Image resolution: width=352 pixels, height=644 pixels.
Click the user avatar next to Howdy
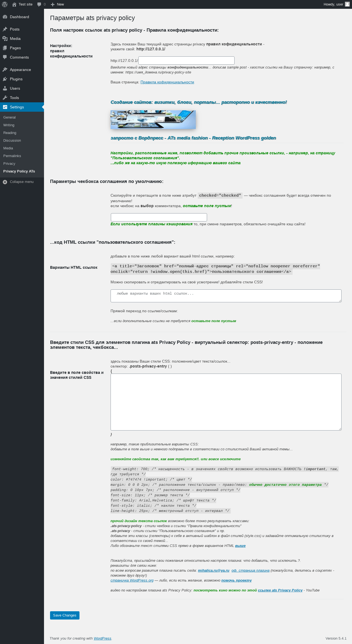(x=347, y=4)
